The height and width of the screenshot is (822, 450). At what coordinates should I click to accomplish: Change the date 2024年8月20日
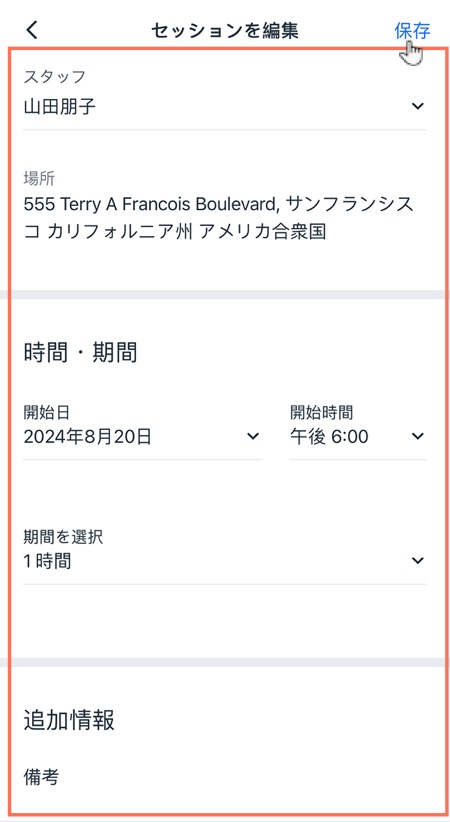click(88, 436)
